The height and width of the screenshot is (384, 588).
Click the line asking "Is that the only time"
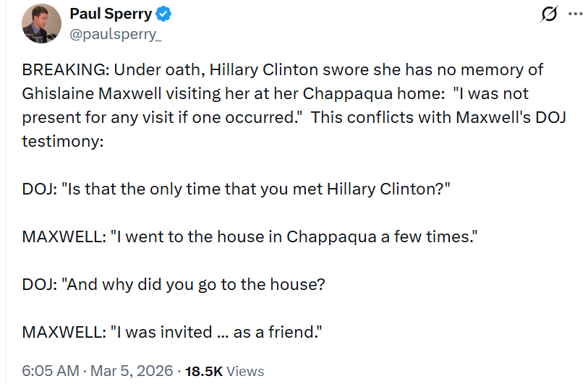pyautogui.click(x=236, y=189)
